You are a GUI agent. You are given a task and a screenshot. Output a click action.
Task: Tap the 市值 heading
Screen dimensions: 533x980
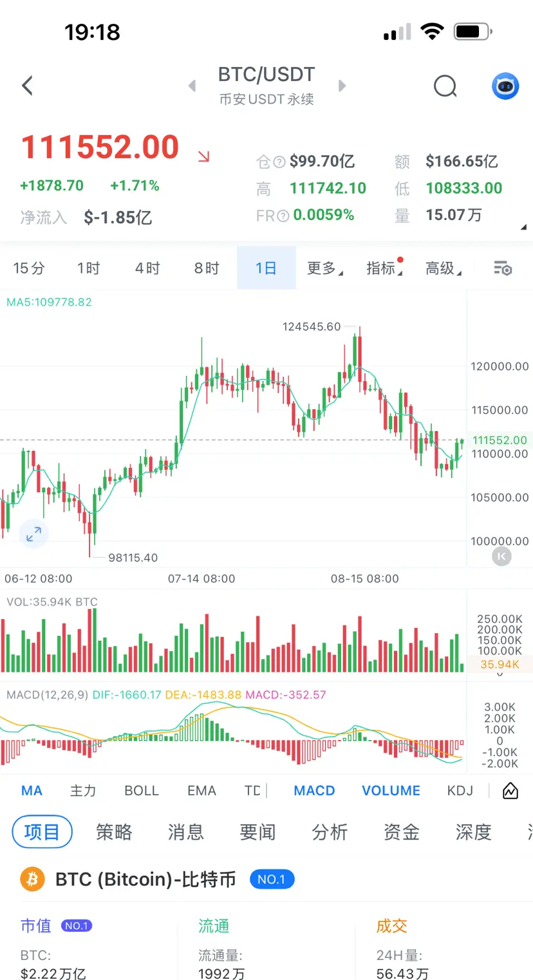(x=36, y=926)
